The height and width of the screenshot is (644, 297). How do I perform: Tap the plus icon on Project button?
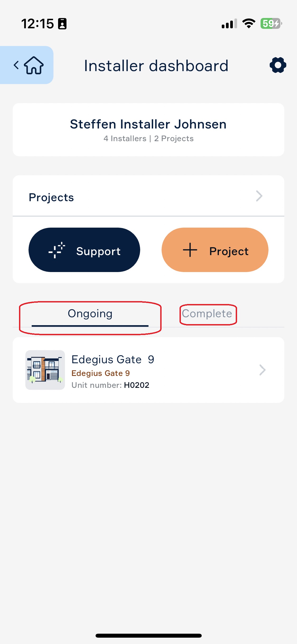(190, 250)
